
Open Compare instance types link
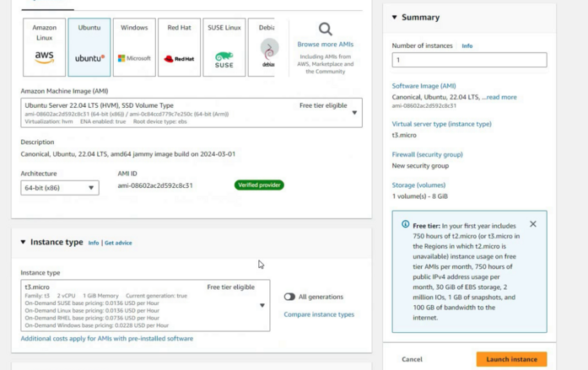click(319, 314)
